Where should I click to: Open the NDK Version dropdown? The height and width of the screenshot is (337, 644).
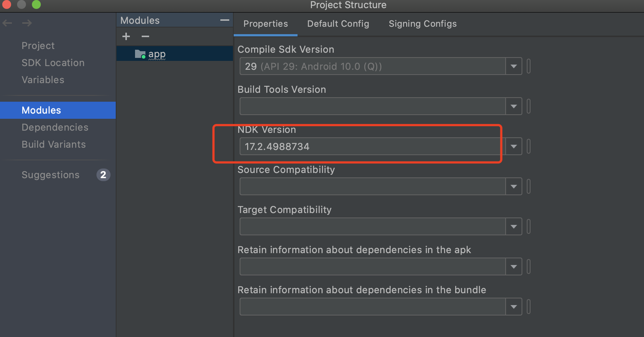[514, 147]
